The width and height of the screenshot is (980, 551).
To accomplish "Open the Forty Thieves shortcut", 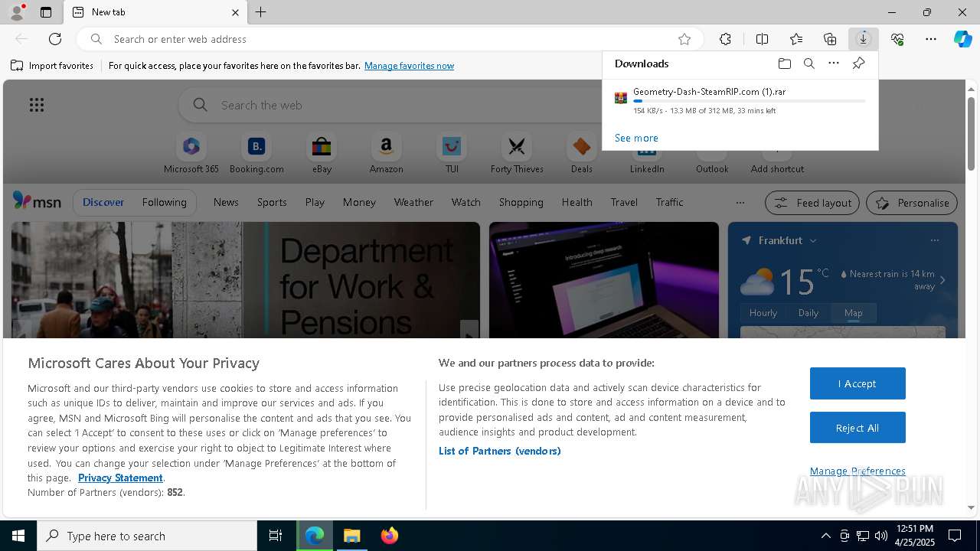I will click(x=517, y=153).
